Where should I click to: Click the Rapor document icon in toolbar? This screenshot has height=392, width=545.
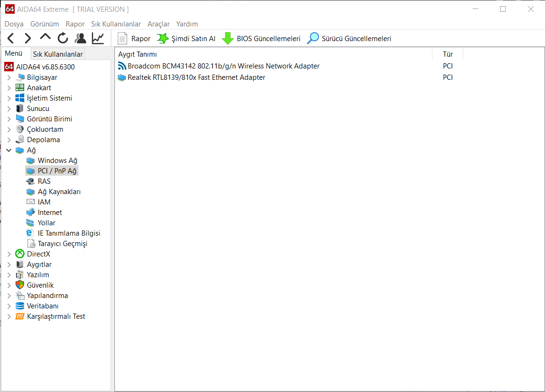(122, 39)
